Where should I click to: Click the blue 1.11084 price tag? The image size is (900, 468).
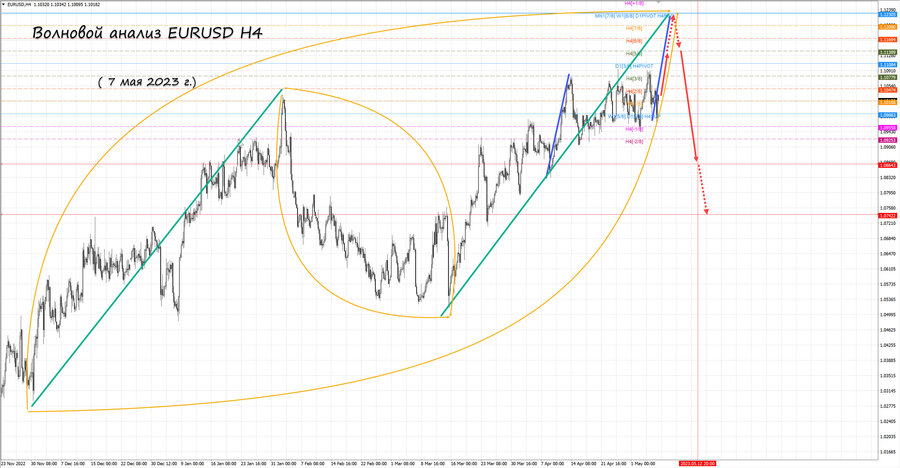(x=888, y=65)
